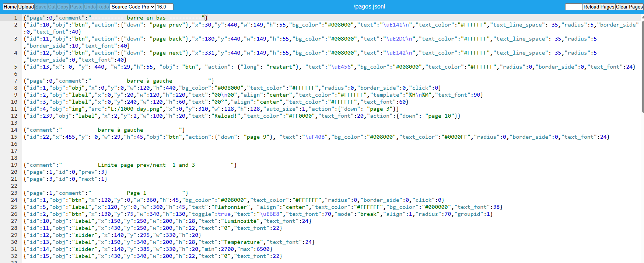
Task: Click the Undo toolbar button
Action: click(90, 7)
